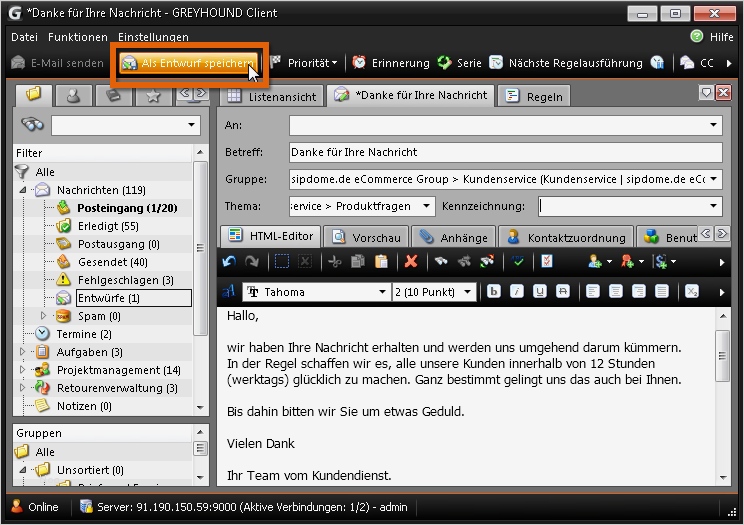
Task: Click the find and replace binoculars icon
Action: pos(487,262)
